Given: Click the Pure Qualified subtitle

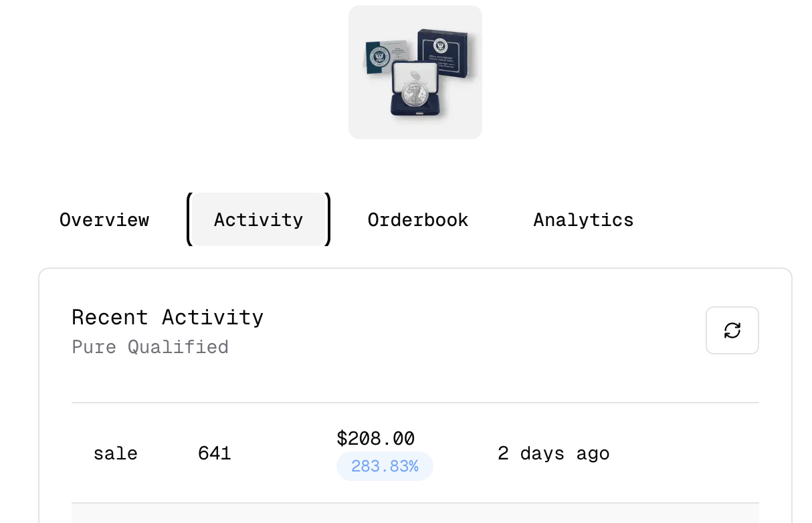Looking at the screenshot, I should coord(150,347).
